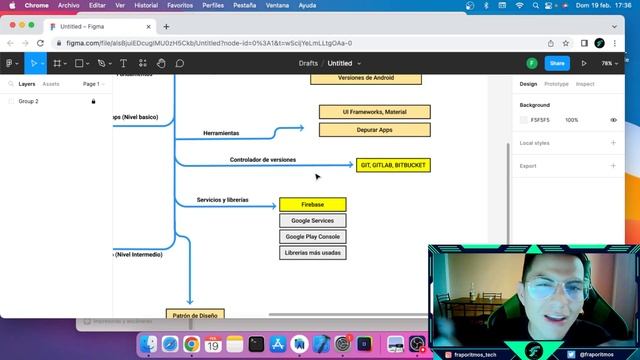Select the Google Play Console box

tap(313, 237)
